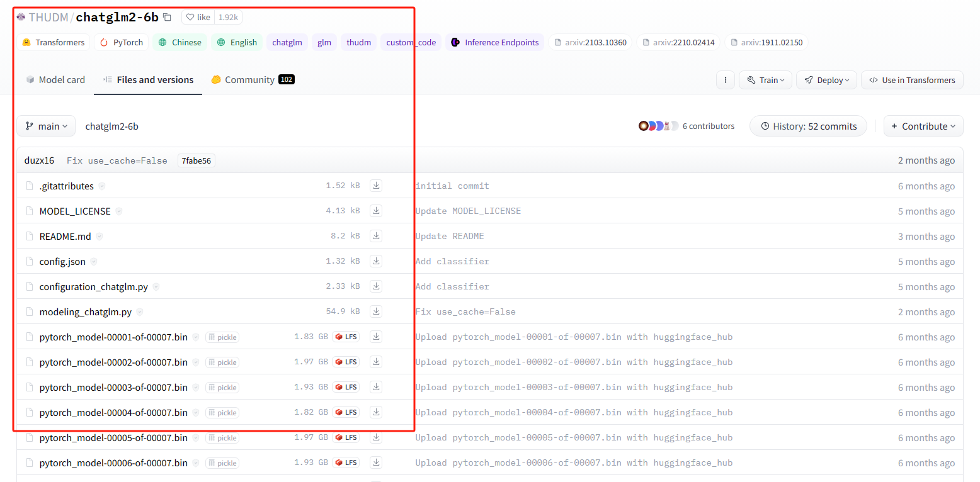Click the Inference Endpoints tag

pos(495,42)
